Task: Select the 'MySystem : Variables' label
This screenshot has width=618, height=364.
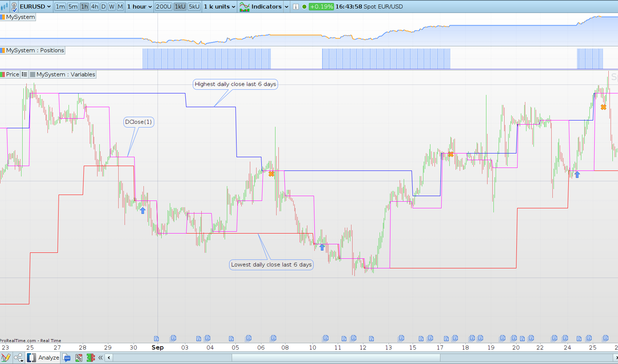Action: [x=66, y=75]
